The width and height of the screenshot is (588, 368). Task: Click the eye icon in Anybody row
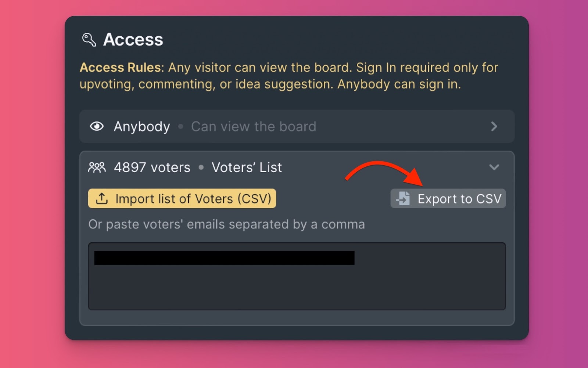(x=97, y=126)
